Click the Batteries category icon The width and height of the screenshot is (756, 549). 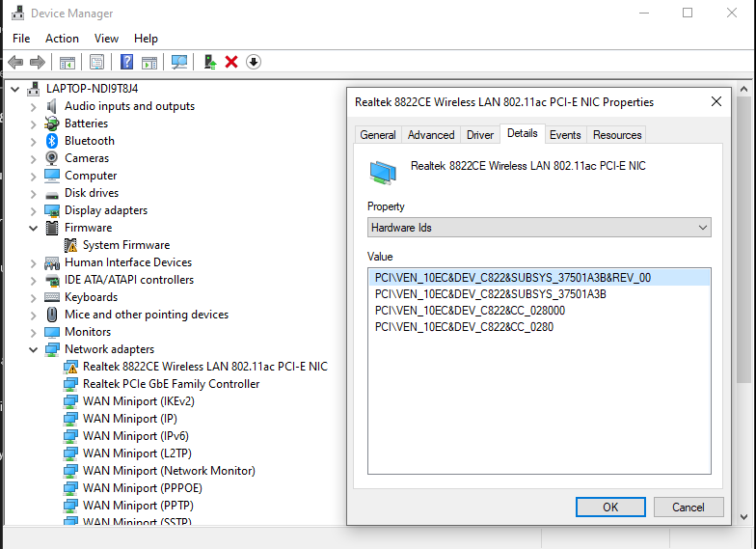coord(52,124)
